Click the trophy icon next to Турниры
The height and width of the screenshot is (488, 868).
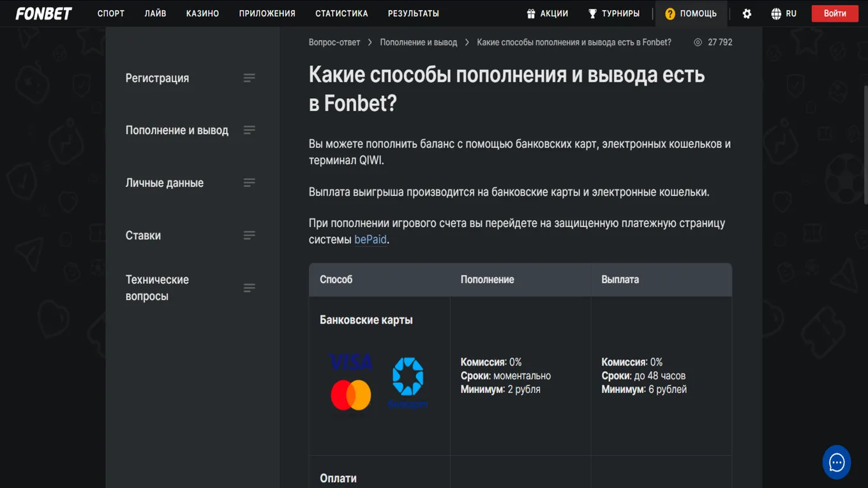tap(592, 13)
